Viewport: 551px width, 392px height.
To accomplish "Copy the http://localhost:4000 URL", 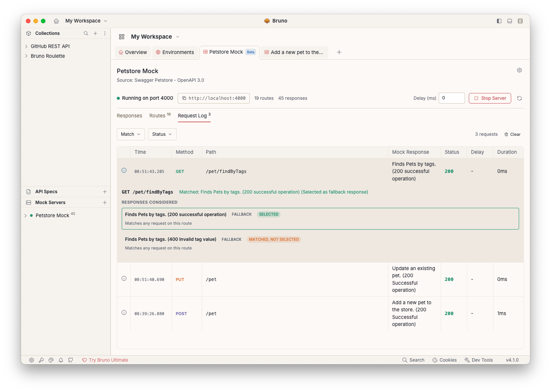I will (x=214, y=98).
